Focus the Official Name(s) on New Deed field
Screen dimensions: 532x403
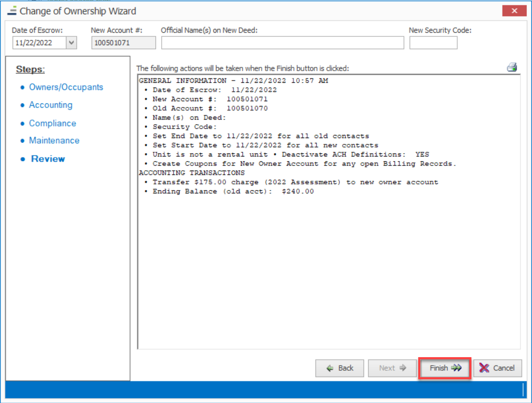[x=282, y=43]
